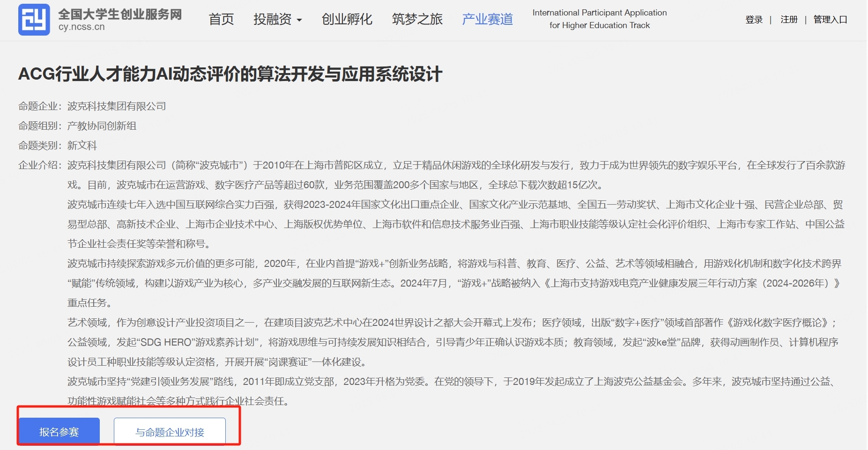This screenshot has width=868, height=450.
Task: Click the cy.ncss.cn address under the site name
Action: pos(82,27)
